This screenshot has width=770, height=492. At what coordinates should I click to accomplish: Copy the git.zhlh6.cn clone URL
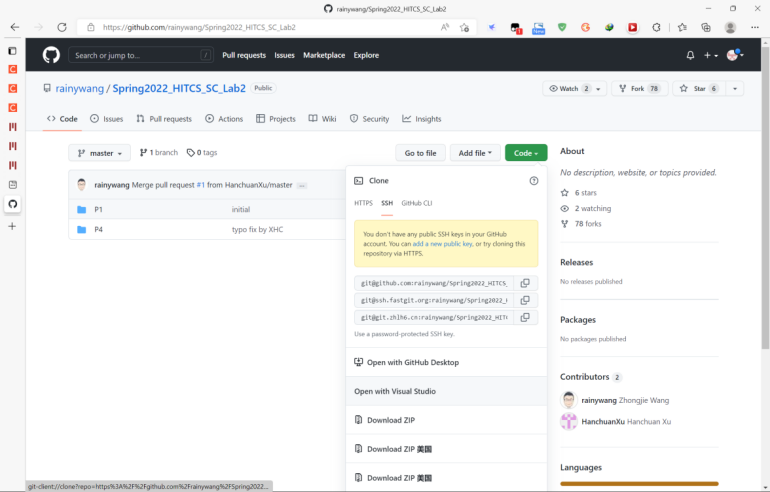pyautogui.click(x=525, y=318)
